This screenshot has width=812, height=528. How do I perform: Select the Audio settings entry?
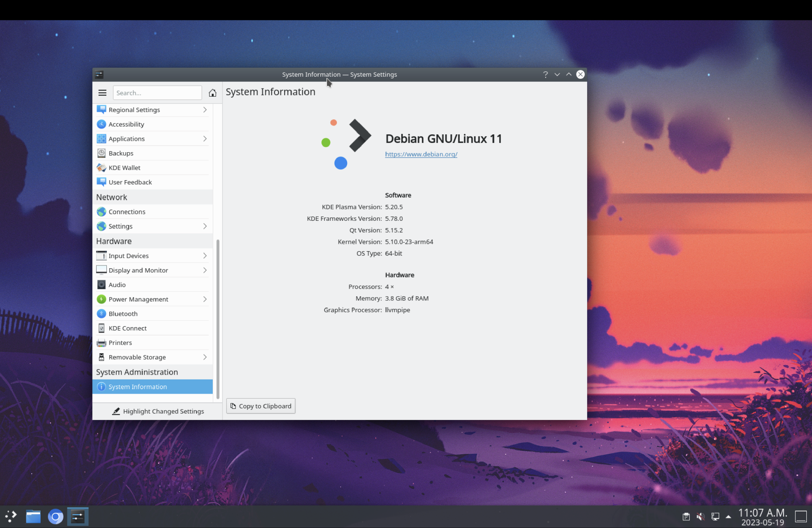tap(117, 285)
